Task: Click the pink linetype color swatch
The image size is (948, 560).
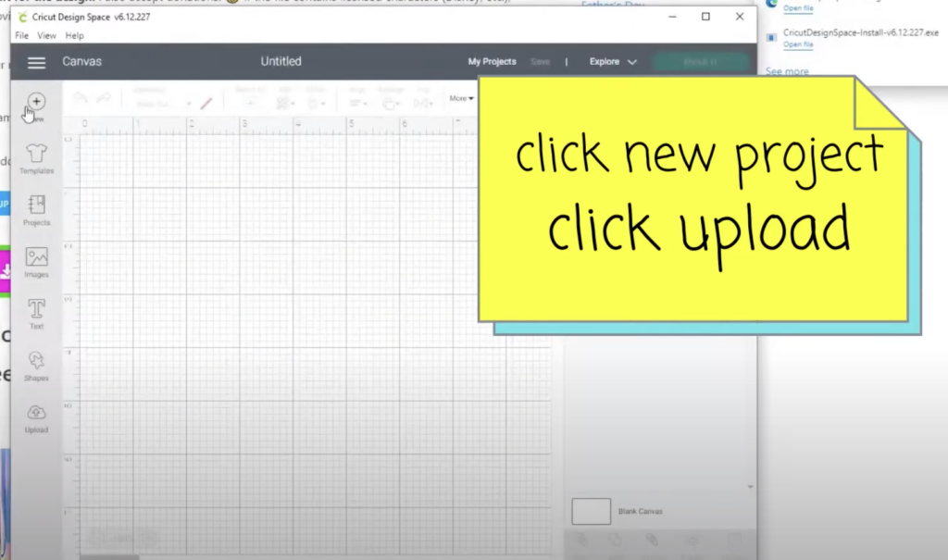Action: (206, 103)
